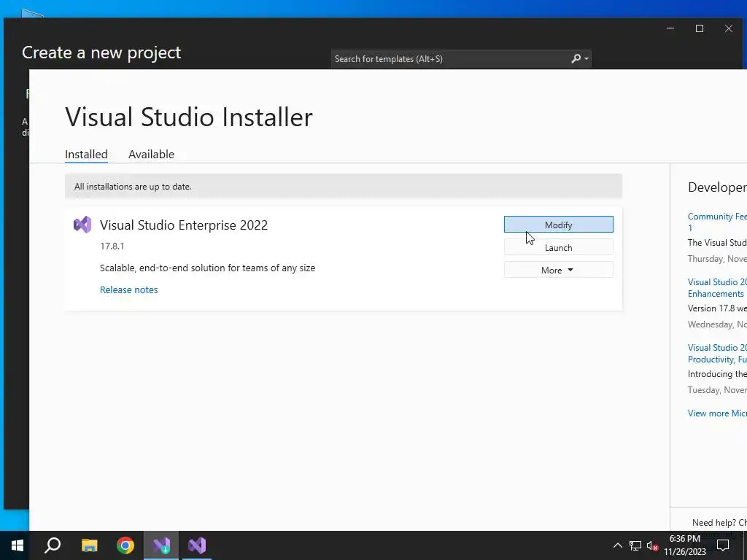Open taskbar search magnifier
Viewport: 747px width, 560px height.
pos(53,545)
